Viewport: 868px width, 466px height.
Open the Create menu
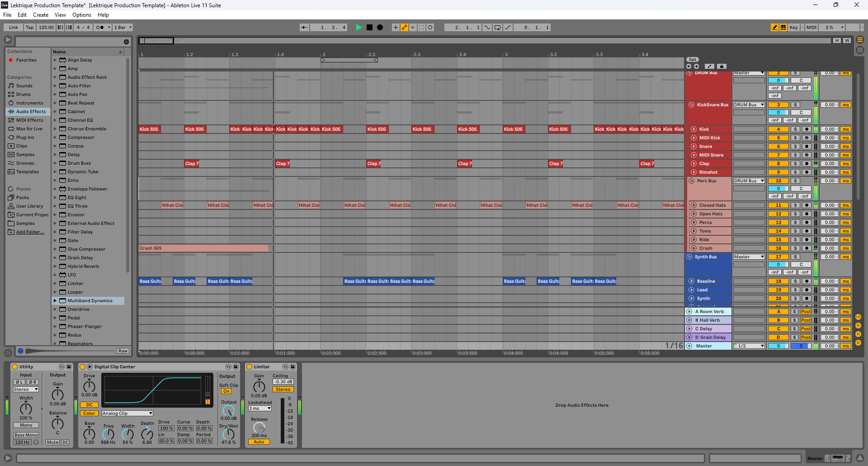tap(41, 14)
